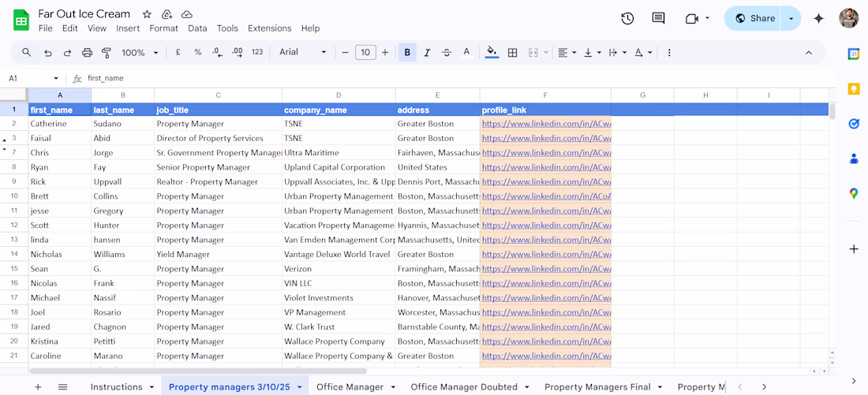Screen dimensions: 868x395
Task: Open the name box dropdown arrow
Action: pyautogui.click(x=56, y=79)
